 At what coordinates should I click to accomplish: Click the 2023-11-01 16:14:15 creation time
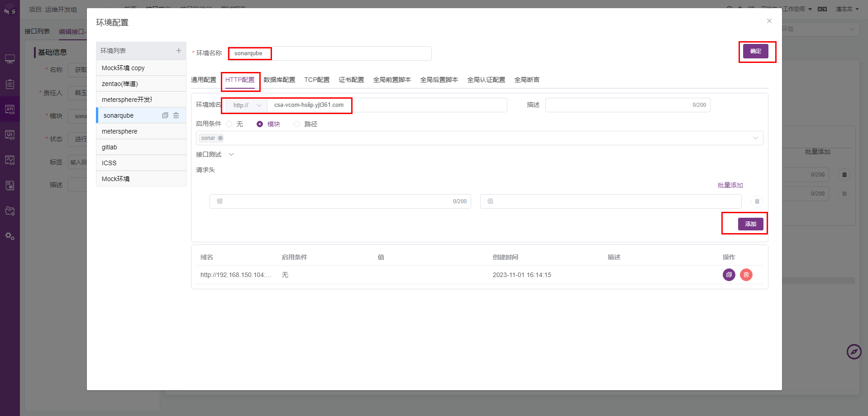pos(522,275)
